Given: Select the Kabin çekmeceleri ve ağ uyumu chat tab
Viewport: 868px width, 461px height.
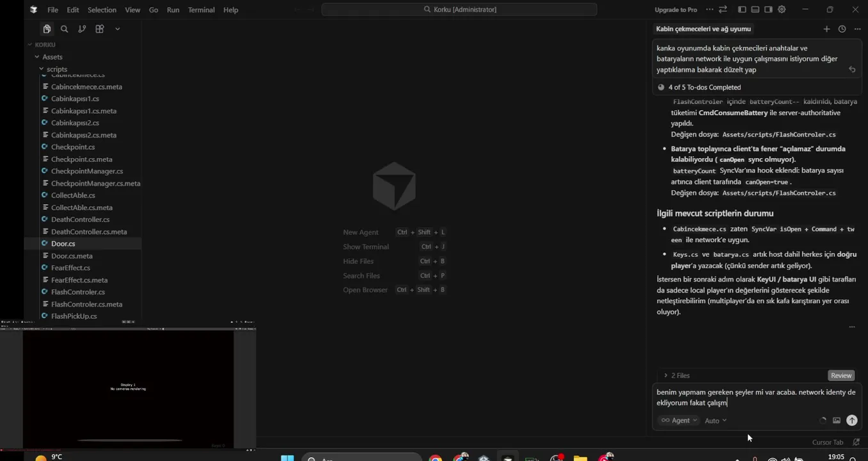Looking at the screenshot, I should coord(703,29).
